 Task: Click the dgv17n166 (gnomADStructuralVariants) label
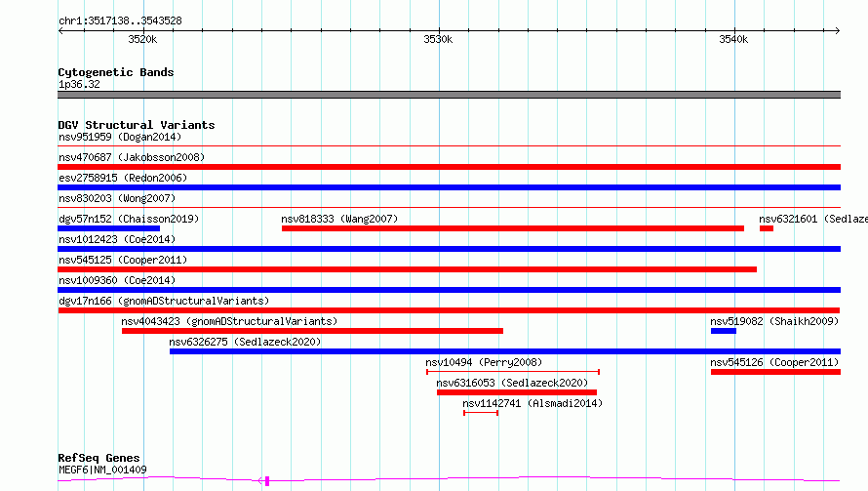pyautogui.click(x=164, y=301)
